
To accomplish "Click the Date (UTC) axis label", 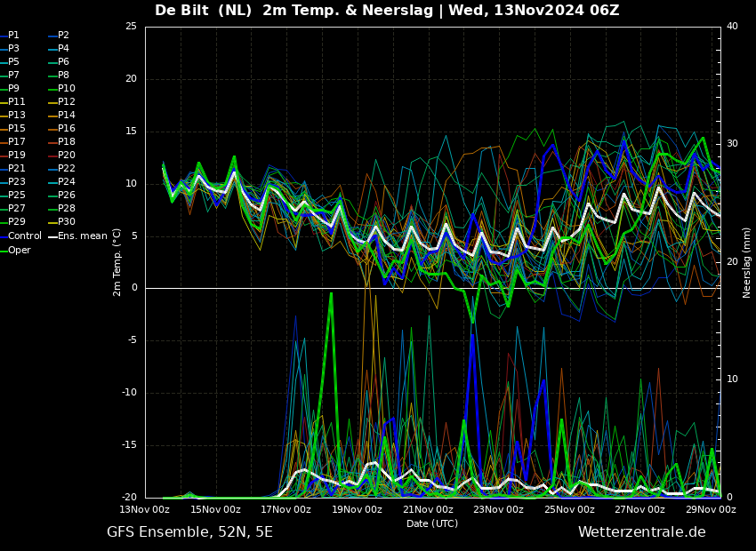I will (432, 523).
